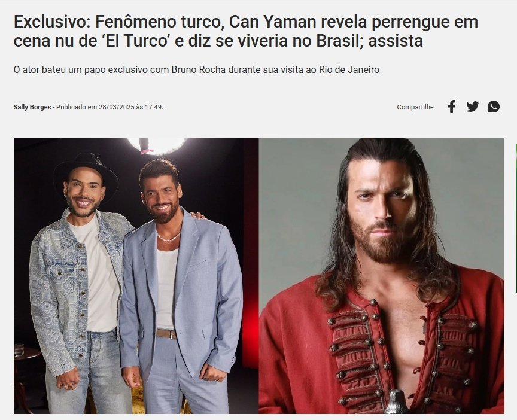Viewport: 517px width, 420px height.
Task: Click the word 'assista' ending the headline
Action: click(396, 41)
